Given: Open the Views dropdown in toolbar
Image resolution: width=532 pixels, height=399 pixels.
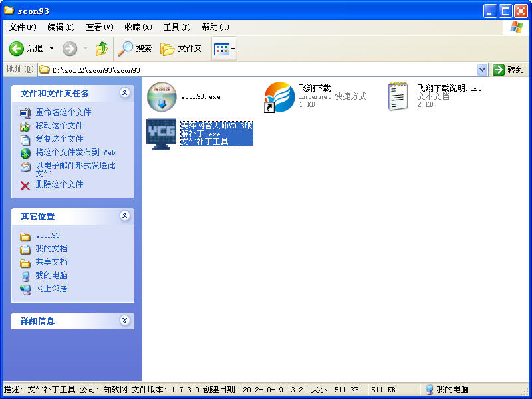Looking at the screenshot, I should 225,49.
